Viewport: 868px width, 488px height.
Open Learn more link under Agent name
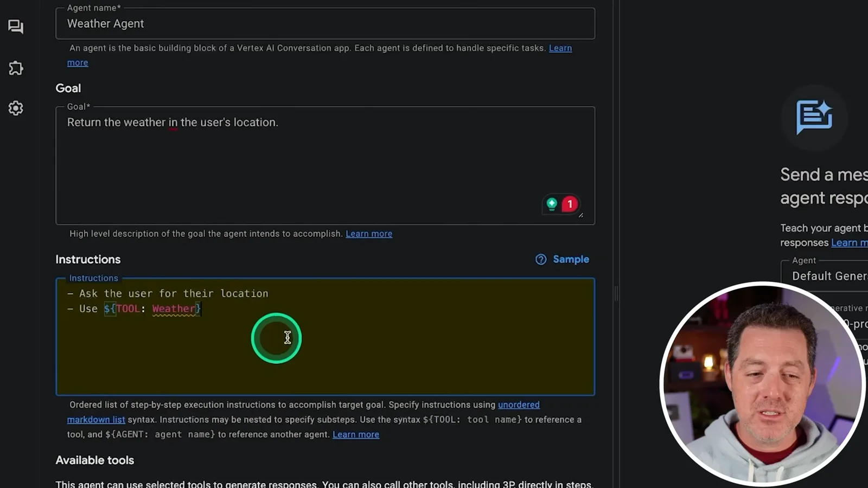pos(560,48)
